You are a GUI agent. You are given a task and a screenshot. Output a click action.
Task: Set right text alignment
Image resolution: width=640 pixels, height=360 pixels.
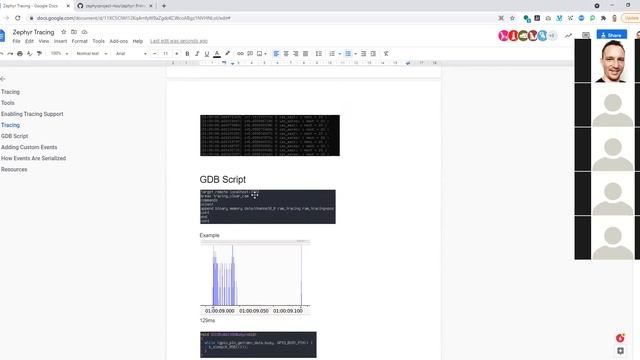pos(296,53)
